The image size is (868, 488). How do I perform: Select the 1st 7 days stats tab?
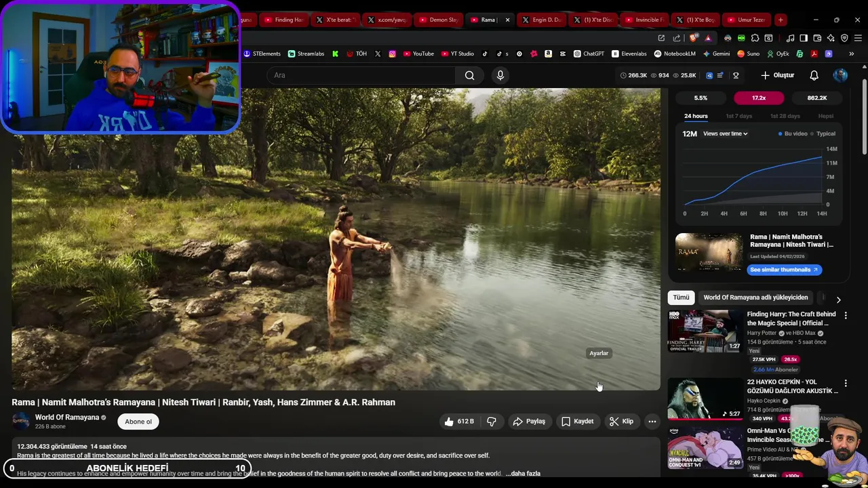(x=739, y=116)
